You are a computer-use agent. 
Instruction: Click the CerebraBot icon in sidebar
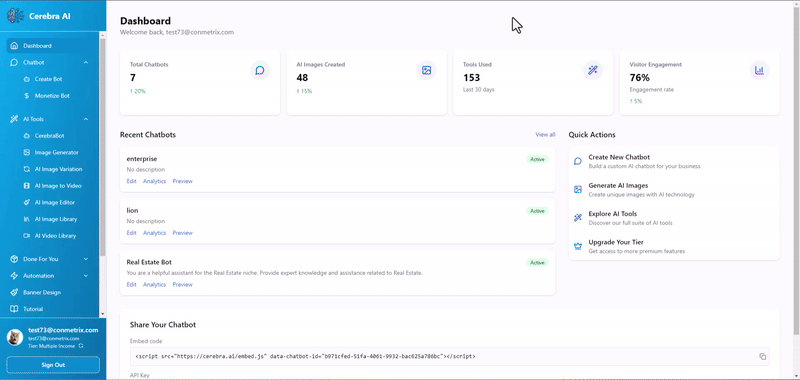click(x=27, y=136)
